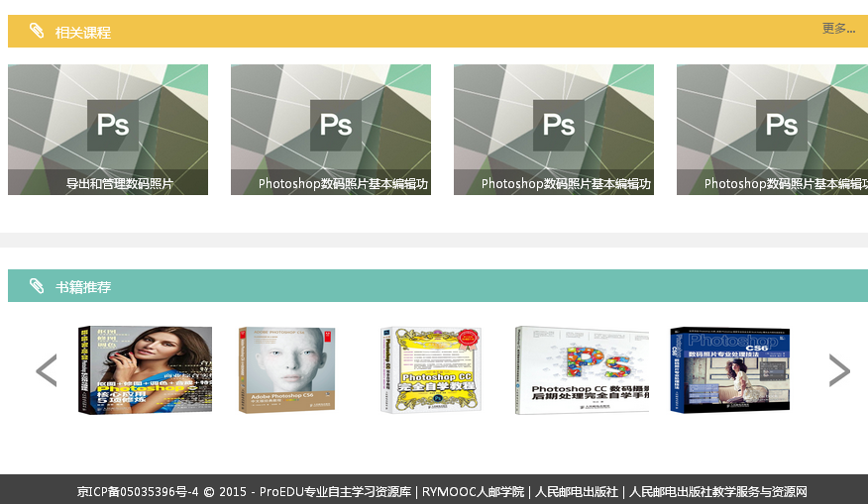Open the Photoshop CS6 数码照片专业处理技法 book

click(x=729, y=369)
